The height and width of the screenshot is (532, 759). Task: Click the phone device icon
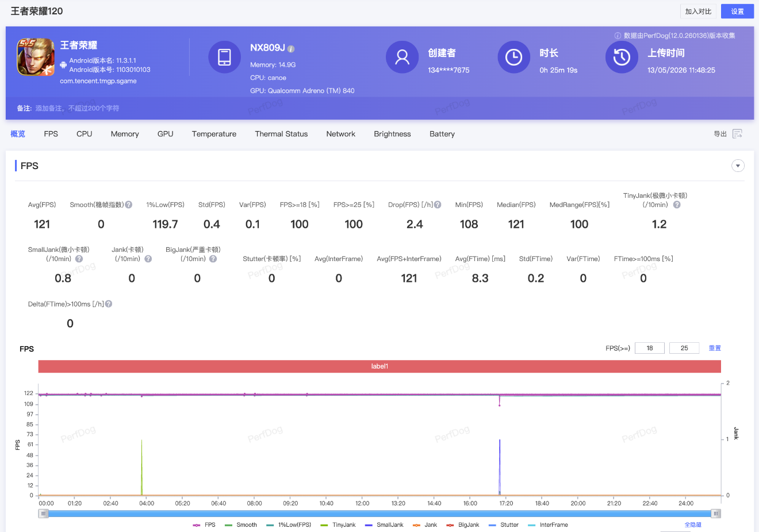[x=224, y=57]
